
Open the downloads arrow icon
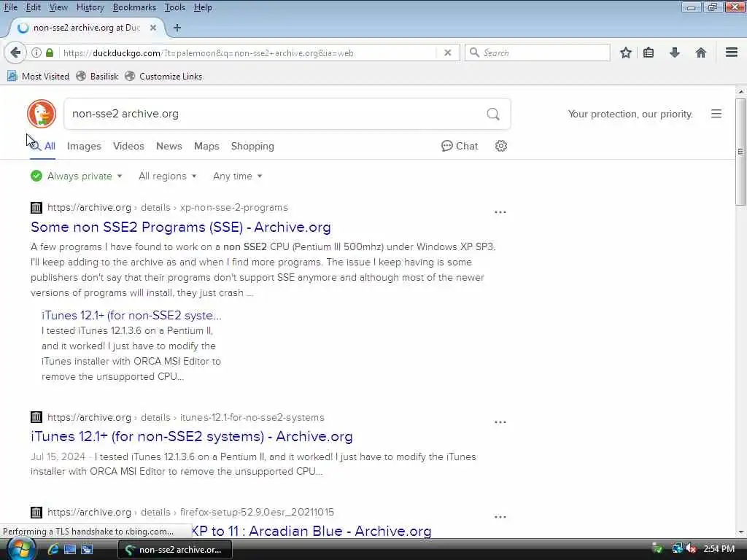click(674, 52)
